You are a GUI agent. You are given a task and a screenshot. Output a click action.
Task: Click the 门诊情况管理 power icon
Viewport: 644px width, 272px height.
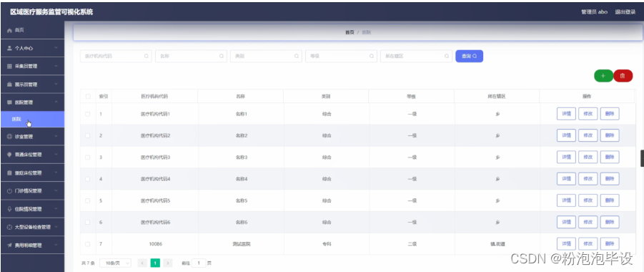(x=9, y=191)
